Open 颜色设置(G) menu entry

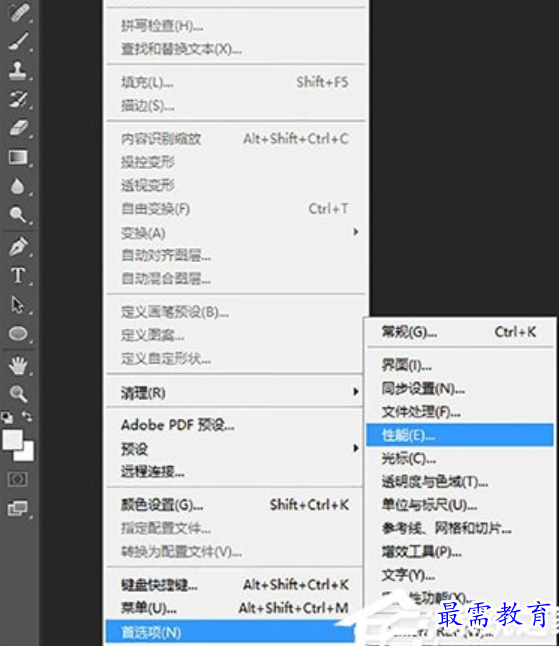[x=235, y=505]
